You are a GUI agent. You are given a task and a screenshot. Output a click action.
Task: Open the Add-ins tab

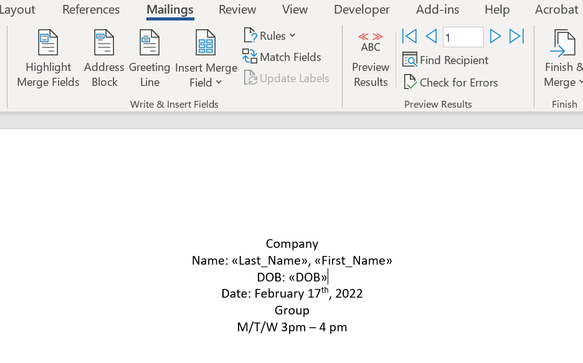coord(437,9)
